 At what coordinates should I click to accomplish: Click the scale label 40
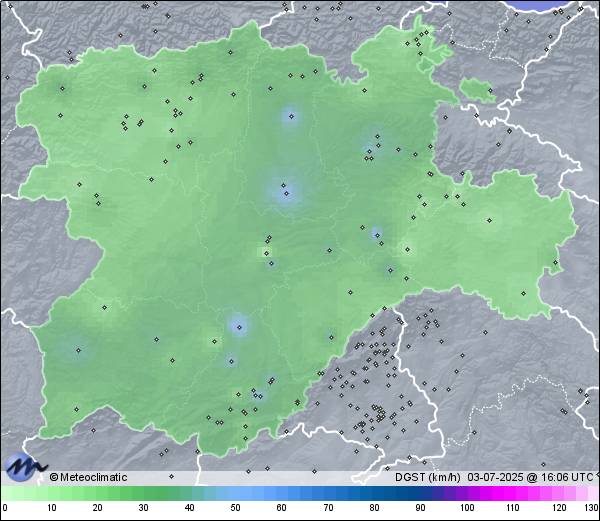tap(189, 508)
